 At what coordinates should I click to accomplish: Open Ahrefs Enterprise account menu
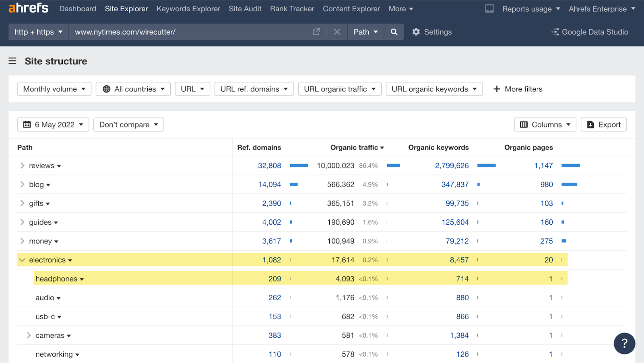coord(602,8)
